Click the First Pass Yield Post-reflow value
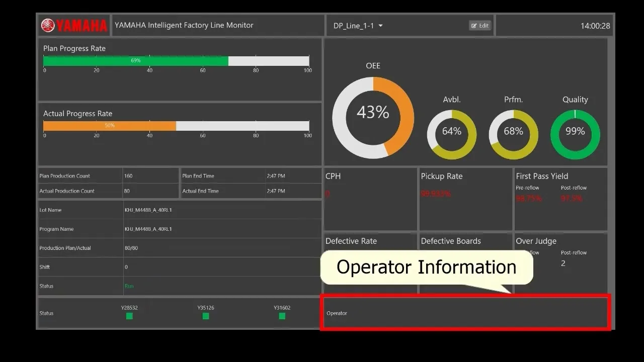The width and height of the screenshot is (644, 362). (x=572, y=199)
